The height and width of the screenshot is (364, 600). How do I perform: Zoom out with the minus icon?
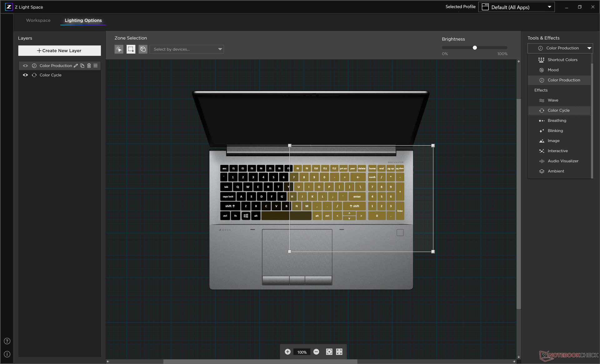coord(316,352)
